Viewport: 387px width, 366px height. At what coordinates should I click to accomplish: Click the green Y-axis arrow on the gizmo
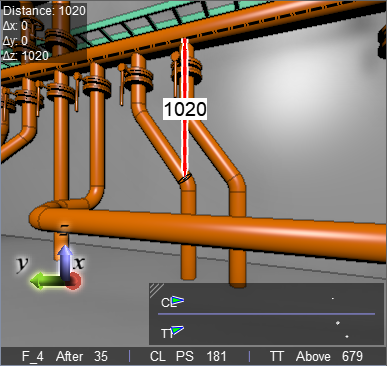click(x=46, y=281)
